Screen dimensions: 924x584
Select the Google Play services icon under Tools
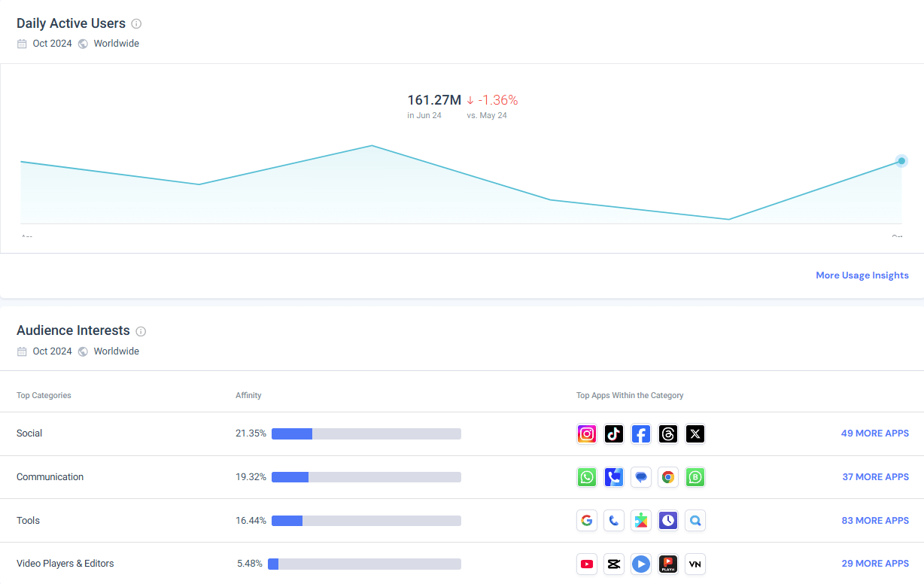click(641, 520)
